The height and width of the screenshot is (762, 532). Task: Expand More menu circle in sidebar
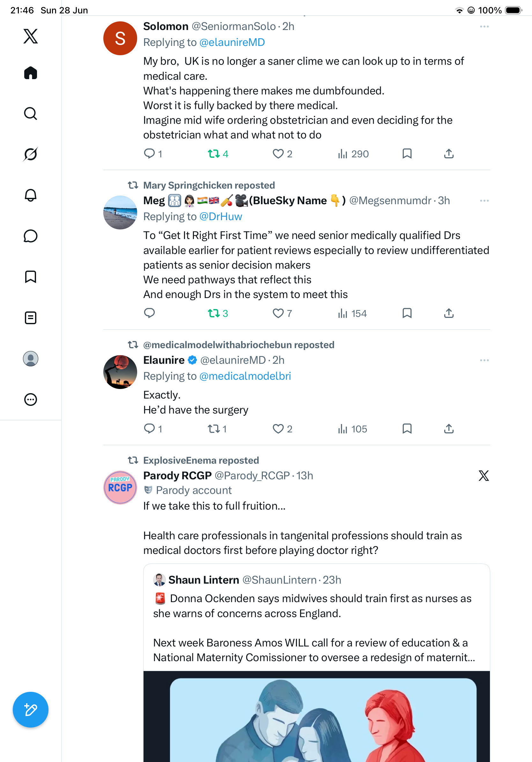(x=31, y=399)
